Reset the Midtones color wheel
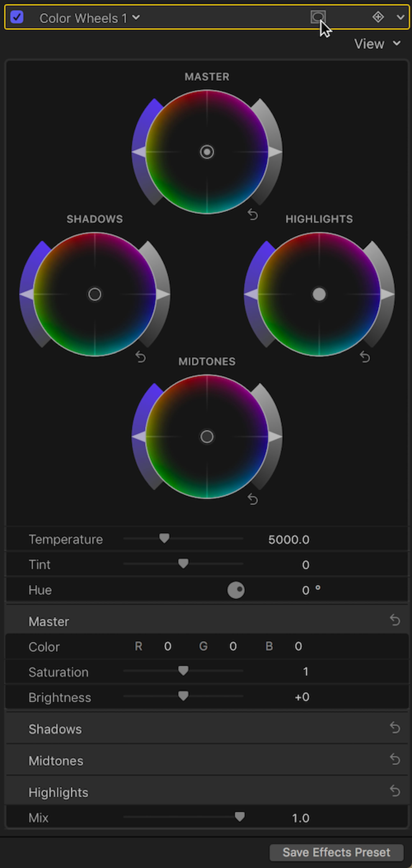The image size is (412, 868). click(252, 499)
